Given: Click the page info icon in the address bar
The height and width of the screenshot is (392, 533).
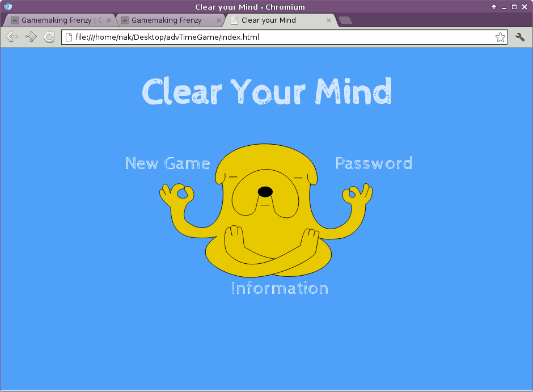Looking at the screenshot, I should pyautogui.click(x=69, y=37).
